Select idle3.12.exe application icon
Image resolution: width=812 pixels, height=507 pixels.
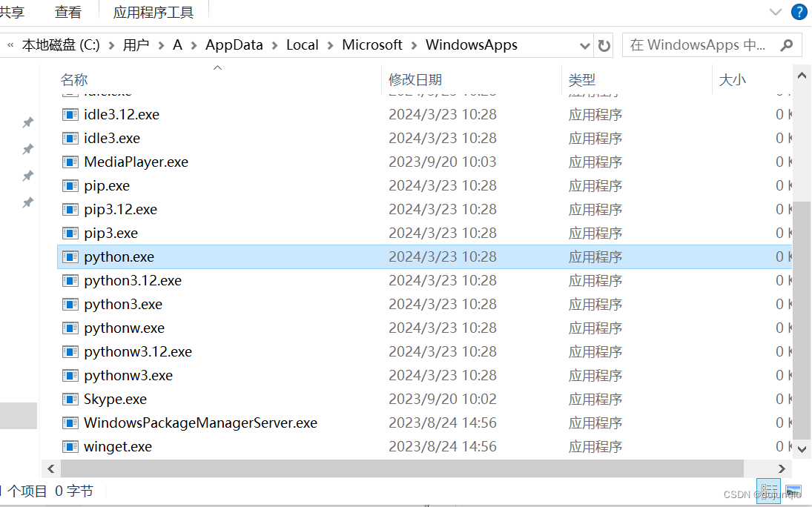tap(70, 114)
